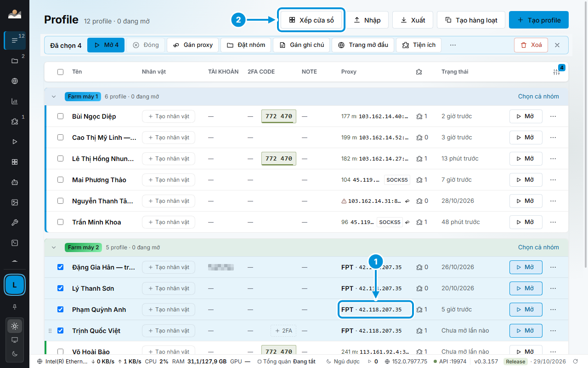Check the Bùi Ngọc Diệp checkbox
The image size is (588, 368).
[60, 116]
